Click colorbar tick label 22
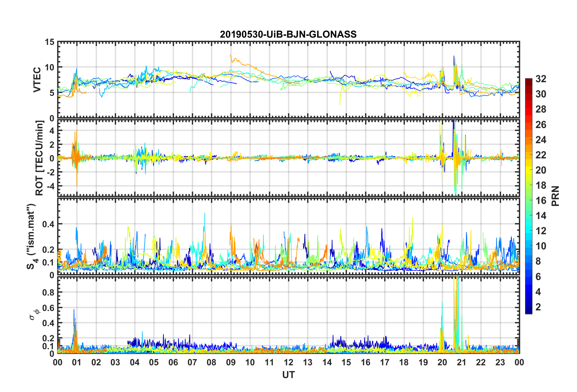Viewport: 577px width, 392px height. pos(541,155)
